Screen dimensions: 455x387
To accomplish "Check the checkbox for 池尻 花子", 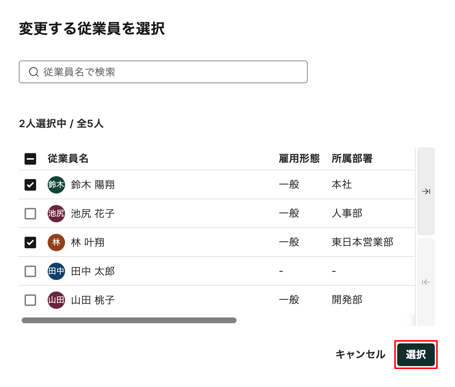I will coord(30,213).
